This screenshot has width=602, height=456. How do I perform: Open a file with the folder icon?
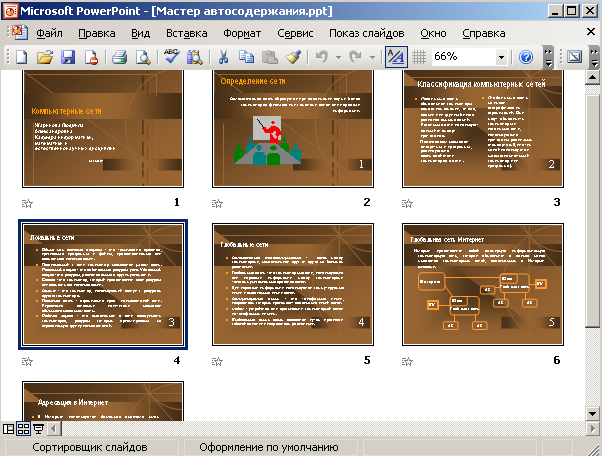point(45,57)
